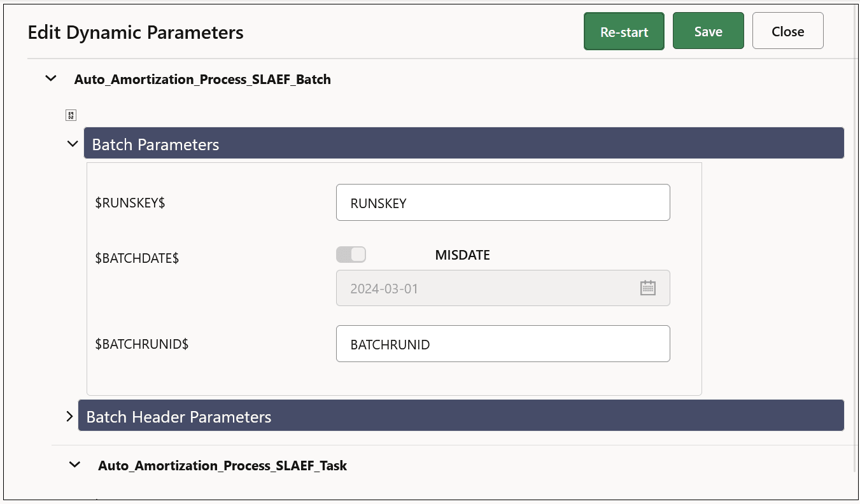
Task: Toggle the $BATCHDATE$ date source switch
Action: (351, 254)
